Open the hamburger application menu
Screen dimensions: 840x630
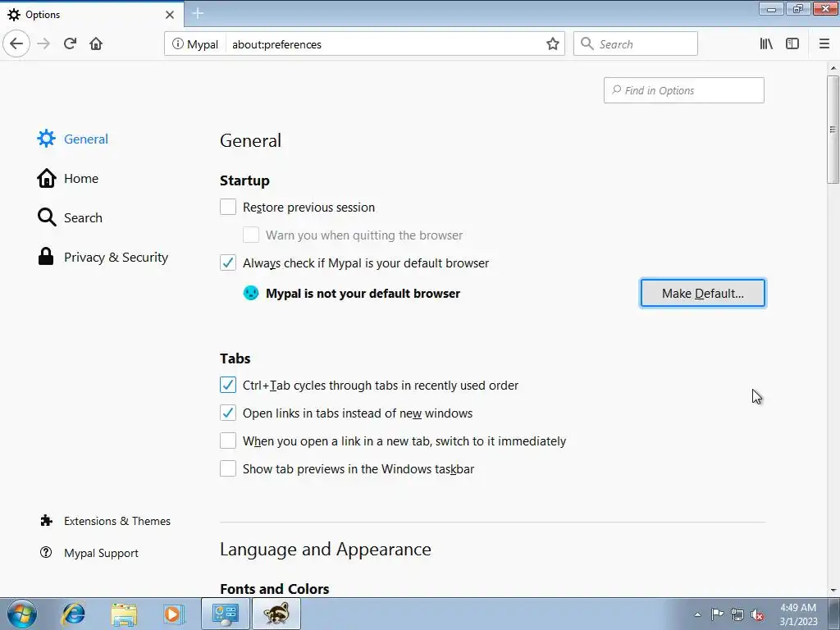824,43
